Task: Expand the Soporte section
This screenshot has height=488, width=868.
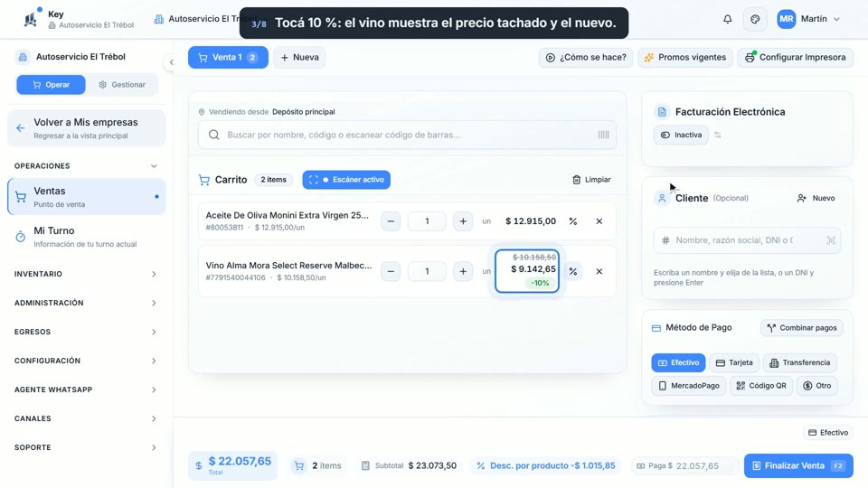Action: click(86, 447)
